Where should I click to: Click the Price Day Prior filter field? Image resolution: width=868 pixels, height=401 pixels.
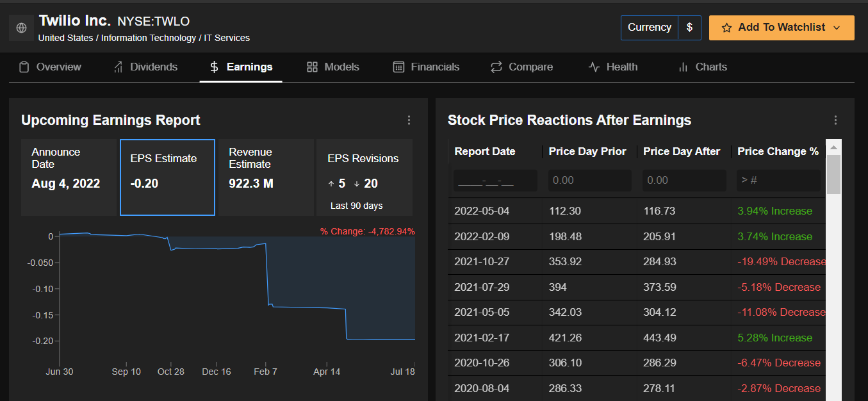589,181
